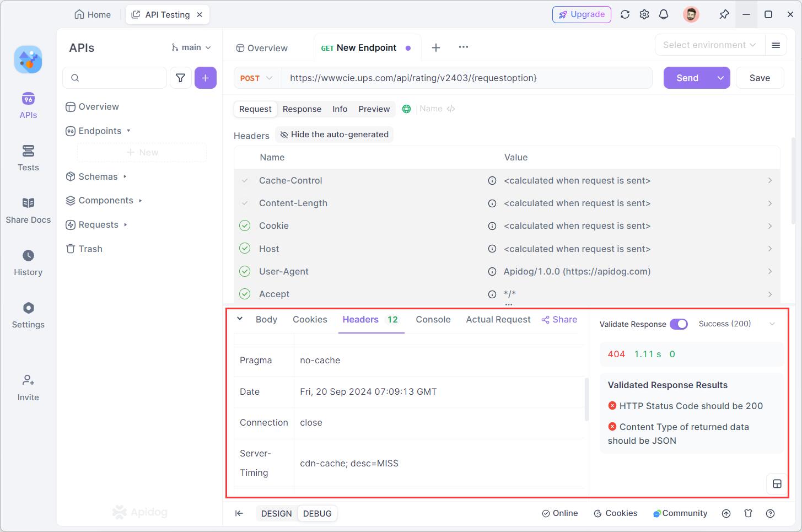Screen dimensions: 802x532
Task: Uncheck the Accept header
Action: pyautogui.click(x=245, y=294)
